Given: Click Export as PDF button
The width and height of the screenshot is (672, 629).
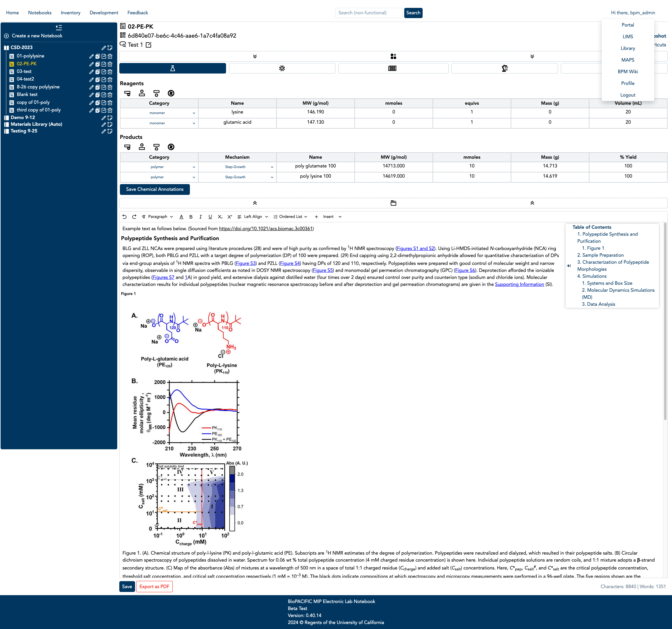Looking at the screenshot, I should pyautogui.click(x=154, y=586).
